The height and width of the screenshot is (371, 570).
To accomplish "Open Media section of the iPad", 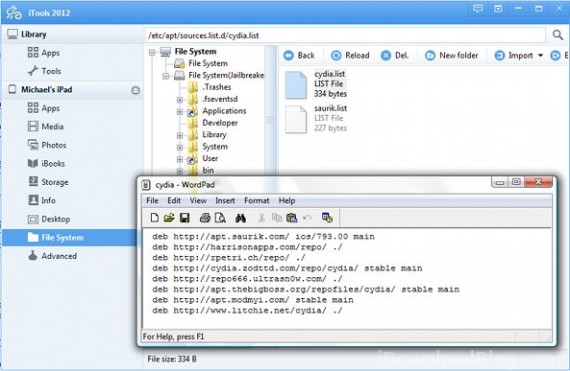I will (46, 126).
